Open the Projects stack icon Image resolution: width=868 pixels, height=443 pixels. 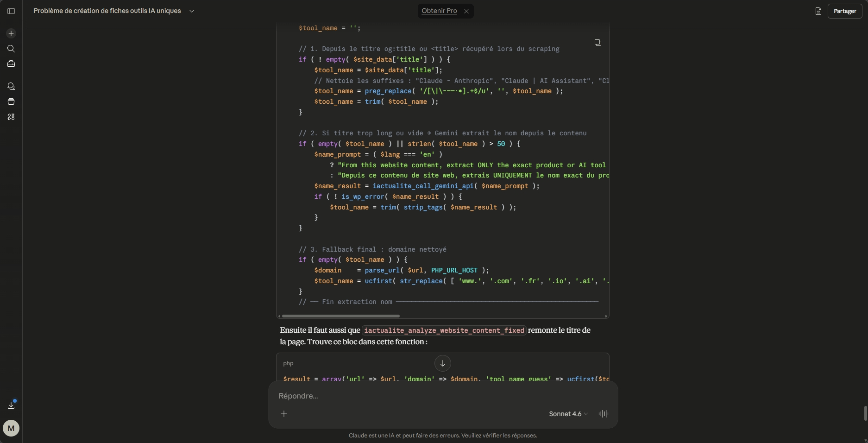[11, 102]
